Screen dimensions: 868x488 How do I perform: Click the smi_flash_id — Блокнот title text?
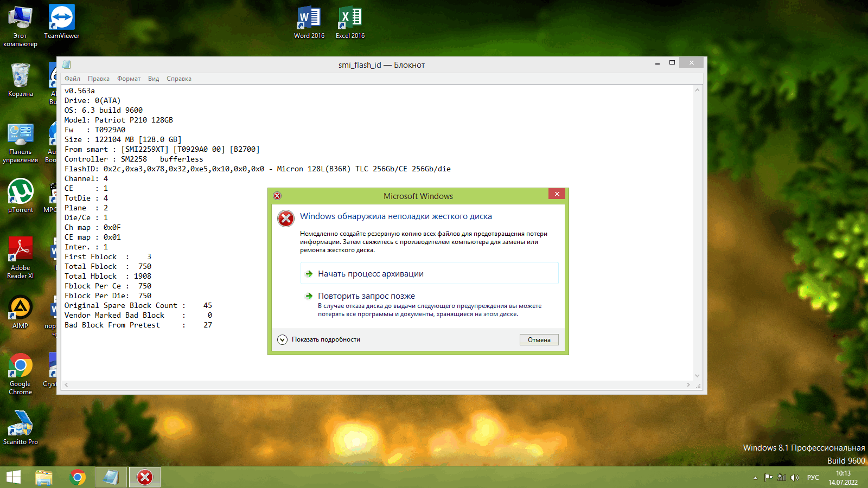point(381,65)
